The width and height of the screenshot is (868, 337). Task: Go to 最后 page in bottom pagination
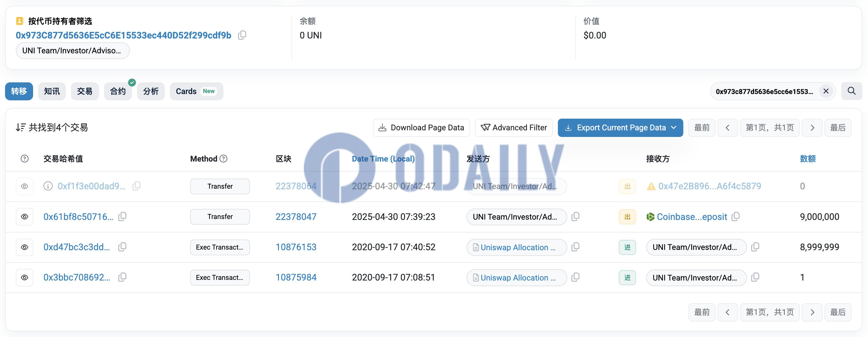[838, 312]
